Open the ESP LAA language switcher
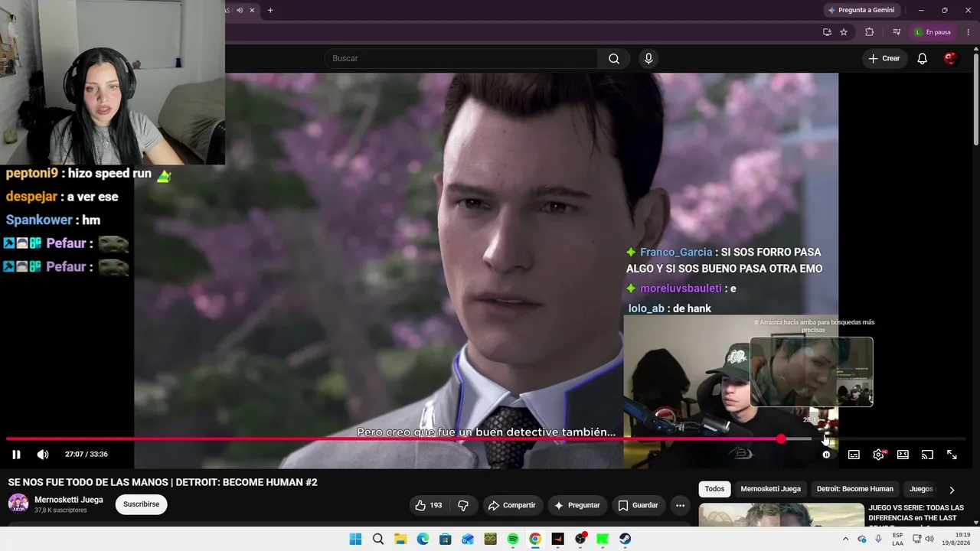 tap(898, 539)
